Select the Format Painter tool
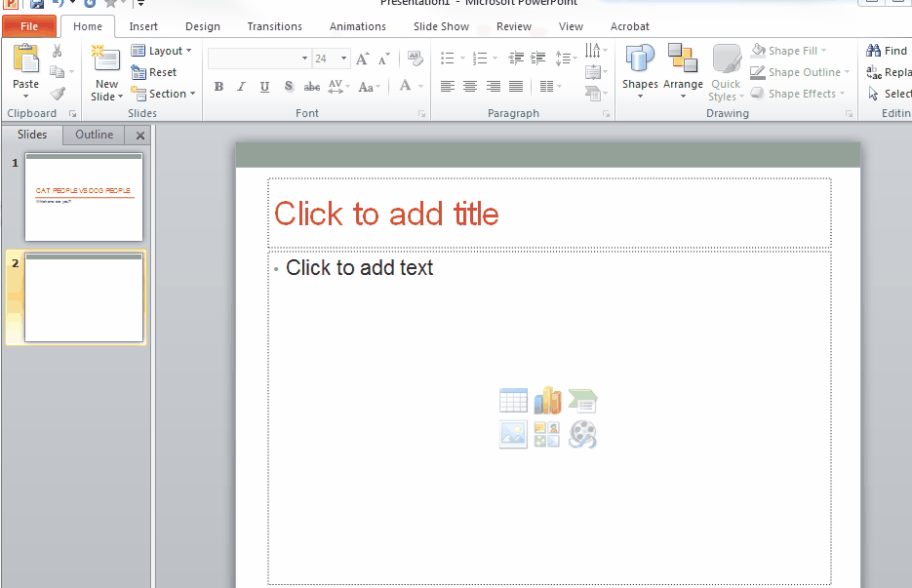912x588 pixels. pyautogui.click(x=57, y=92)
